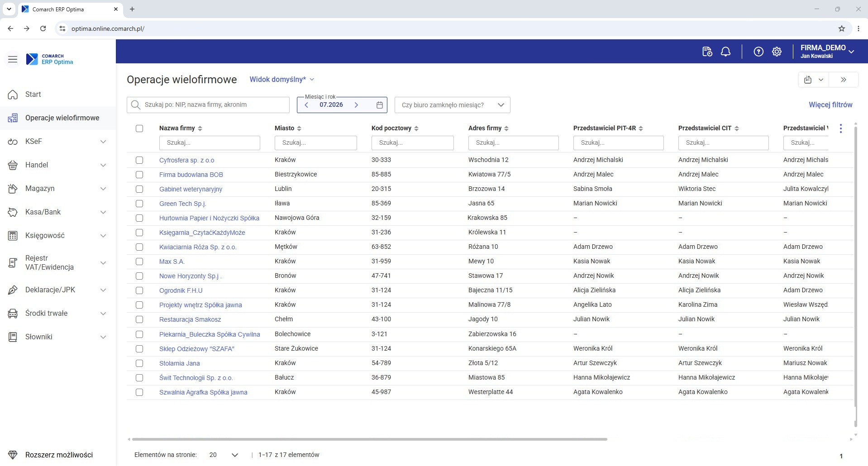This screenshot has height=466, width=868.
Task: Click Rozszerz możliwości at sidebar bottom
Action: 58,455
